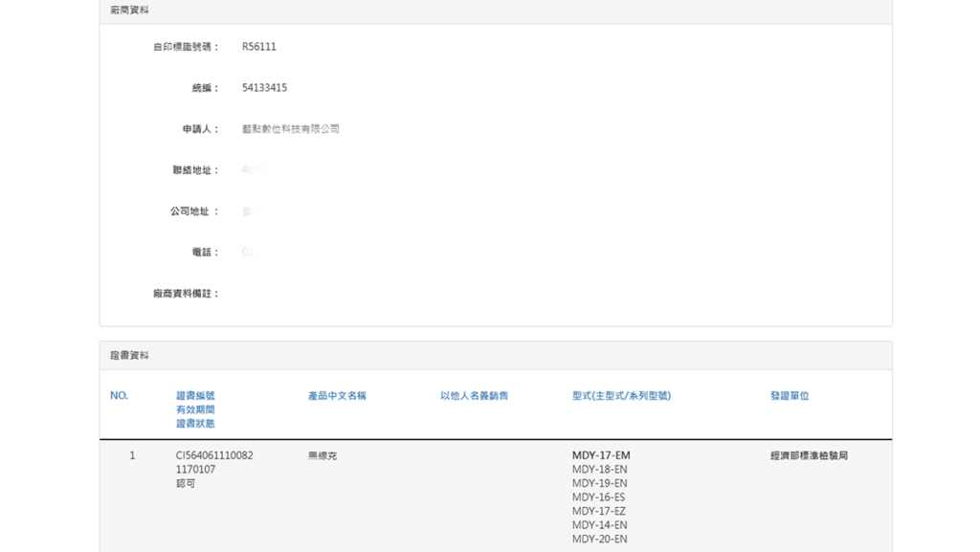Click the 型式(主型式/系列型號) column header
The image size is (980, 552).
(x=621, y=396)
